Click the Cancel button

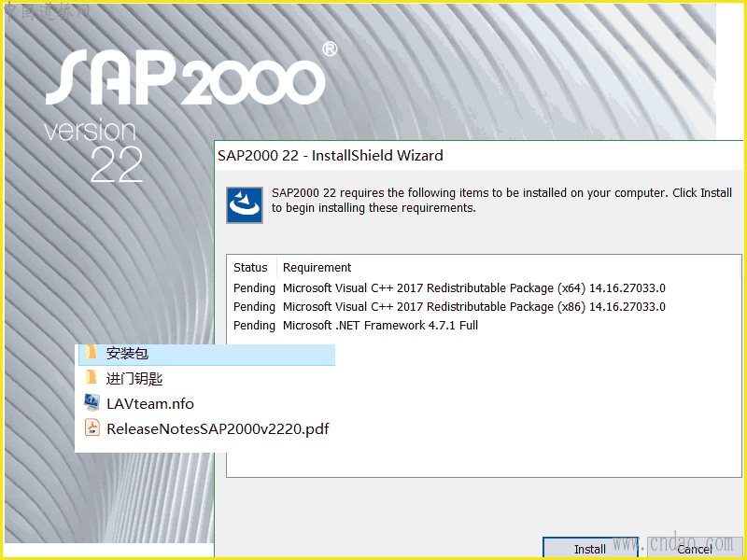click(695, 548)
